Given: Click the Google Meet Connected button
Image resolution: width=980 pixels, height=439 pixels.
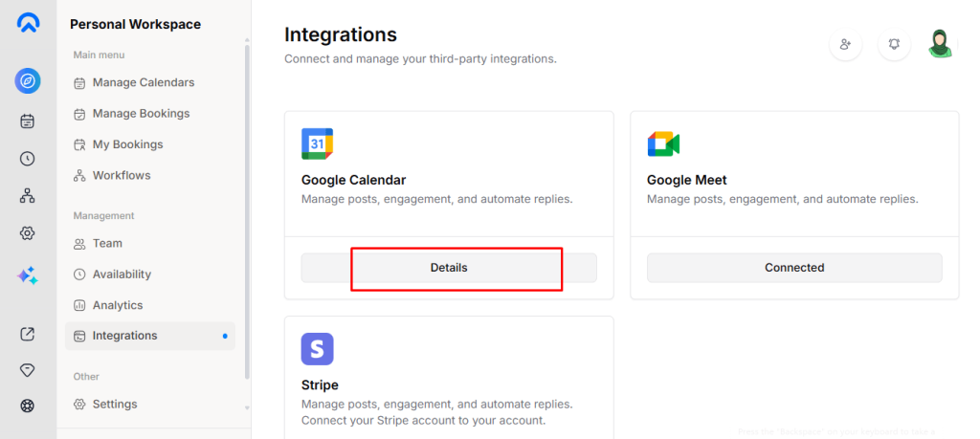Looking at the screenshot, I should (794, 268).
